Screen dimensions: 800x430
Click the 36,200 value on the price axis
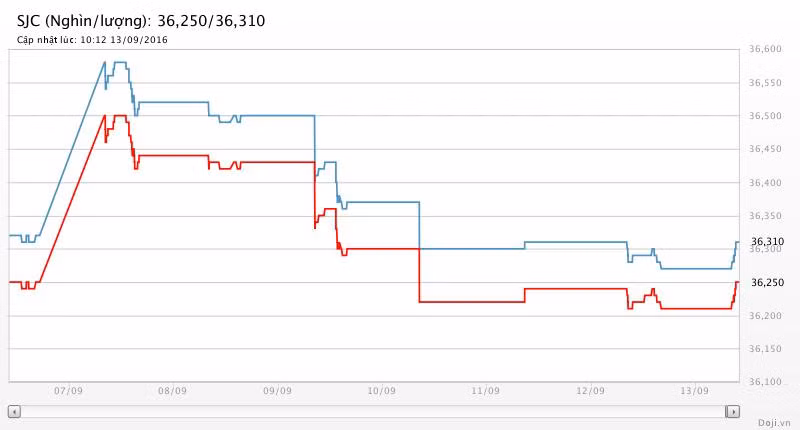pyautogui.click(x=765, y=316)
